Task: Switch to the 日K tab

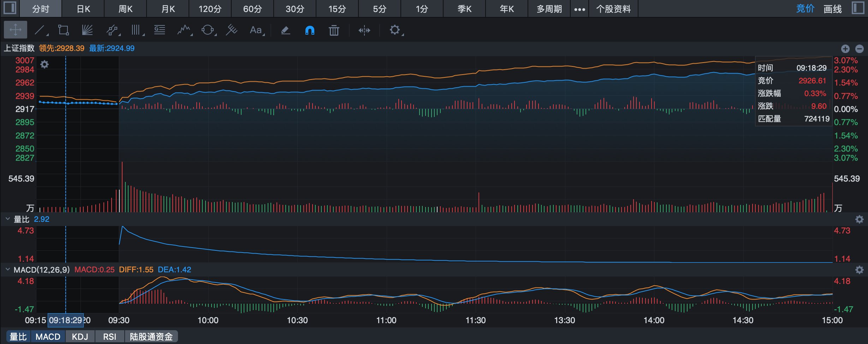Action: coord(83,9)
